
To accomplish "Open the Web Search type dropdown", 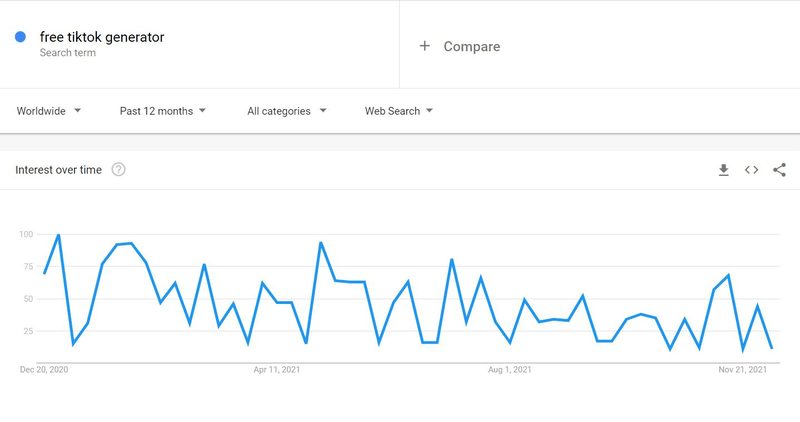I will pos(399,111).
